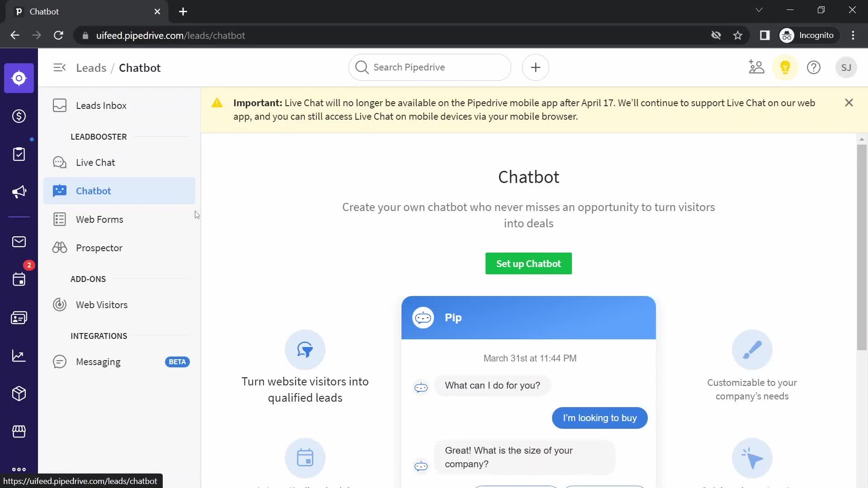
Task: Expand the sidebar navigation menu
Action: 59,67
